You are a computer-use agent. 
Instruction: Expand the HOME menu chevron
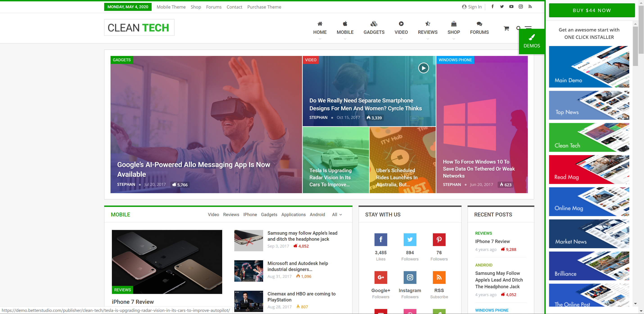point(320,39)
